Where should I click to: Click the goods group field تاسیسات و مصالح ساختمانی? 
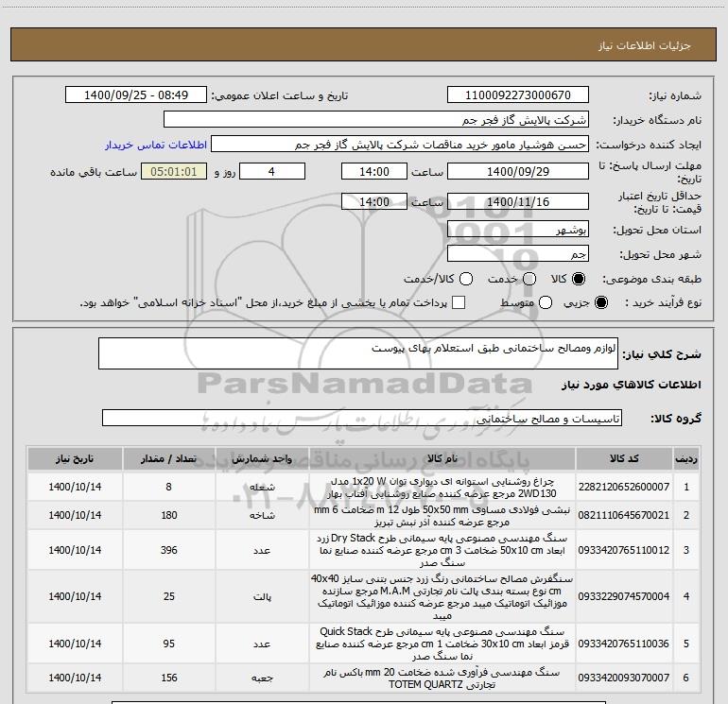(x=362, y=418)
